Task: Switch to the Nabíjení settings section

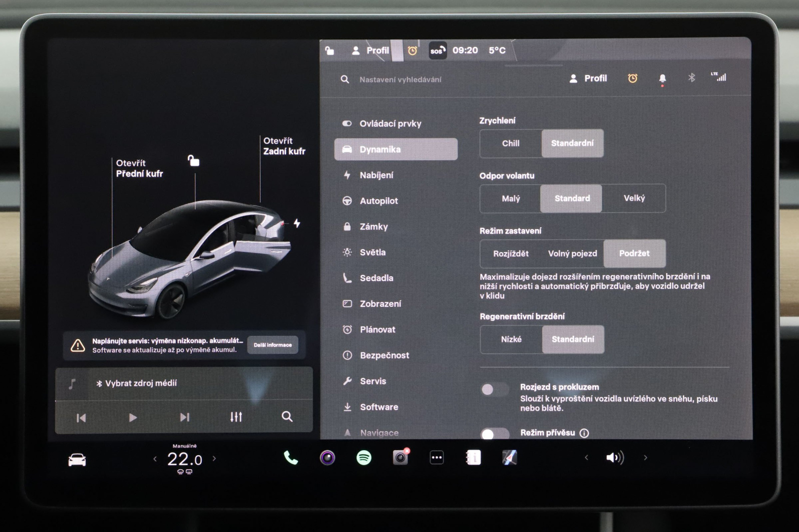Action: pyautogui.click(x=376, y=175)
